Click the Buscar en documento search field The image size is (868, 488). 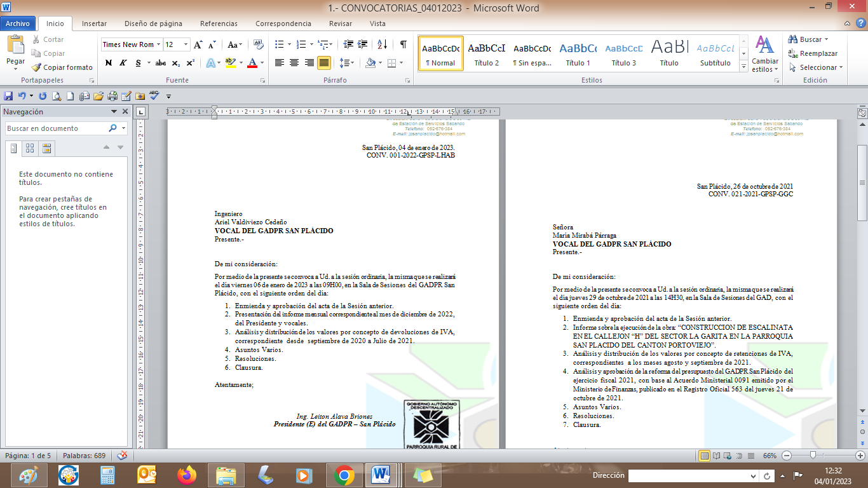click(x=56, y=128)
